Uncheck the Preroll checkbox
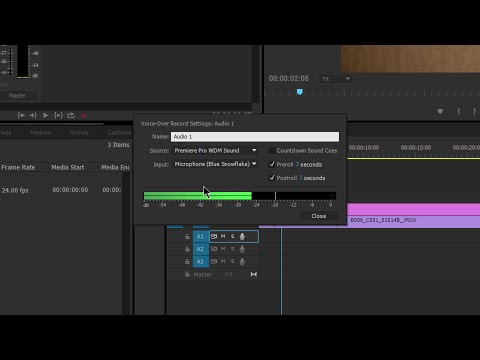Image resolution: width=480 pixels, height=360 pixels. click(272, 164)
